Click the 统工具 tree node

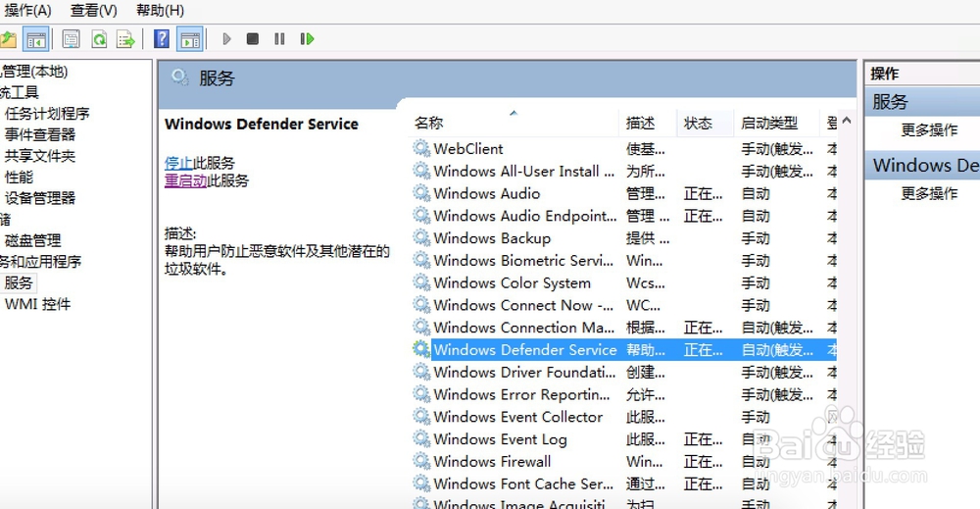(20, 92)
